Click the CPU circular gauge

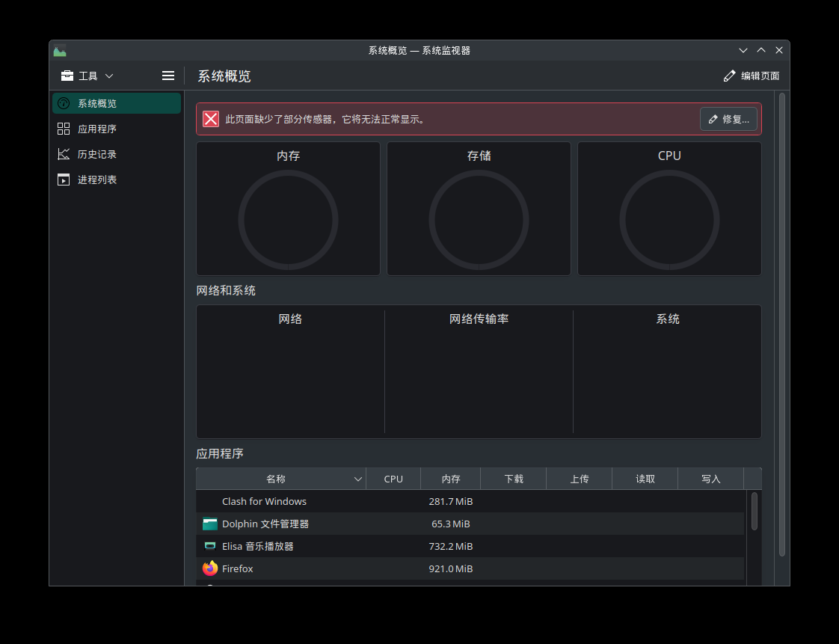click(x=669, y=220)
